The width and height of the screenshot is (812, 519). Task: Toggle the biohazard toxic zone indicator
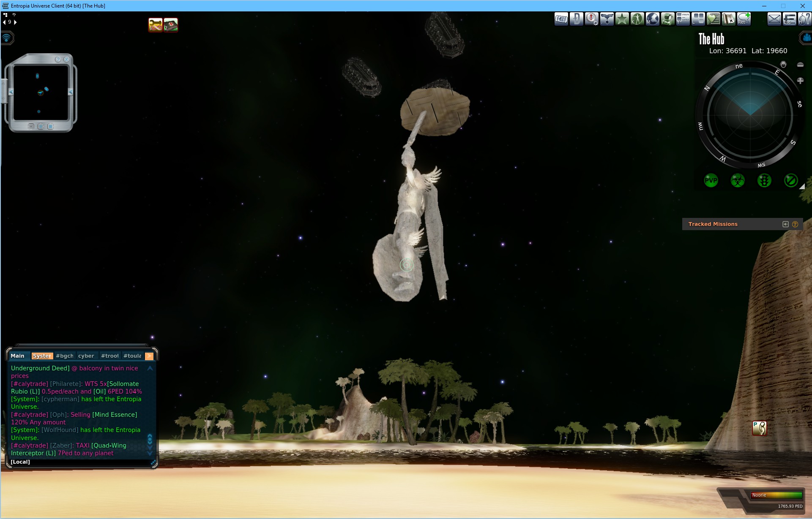738,181
